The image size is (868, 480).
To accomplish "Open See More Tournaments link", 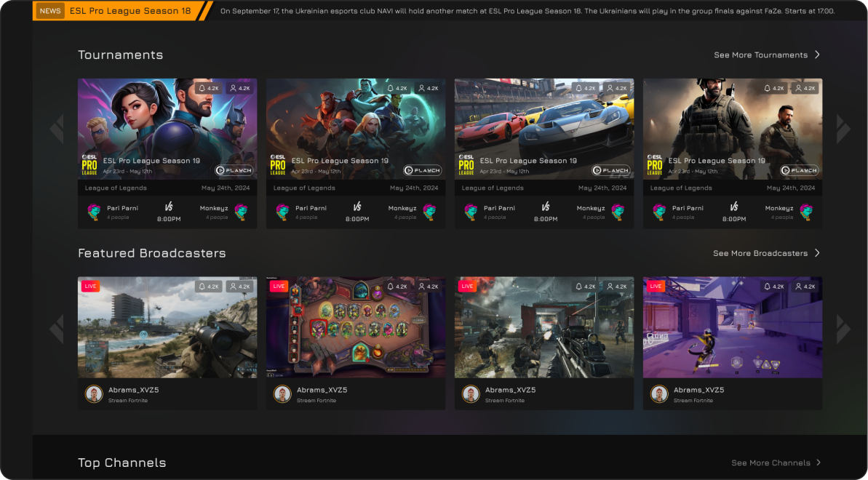I will [766, 55].
